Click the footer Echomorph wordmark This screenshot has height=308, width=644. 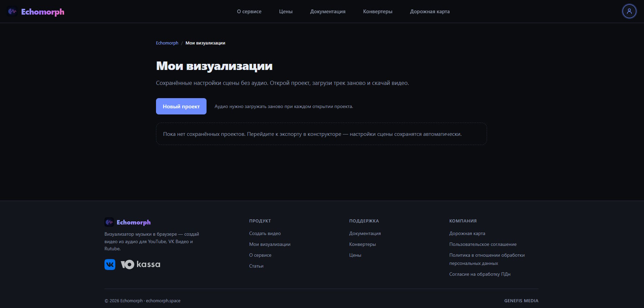[134, 222]
